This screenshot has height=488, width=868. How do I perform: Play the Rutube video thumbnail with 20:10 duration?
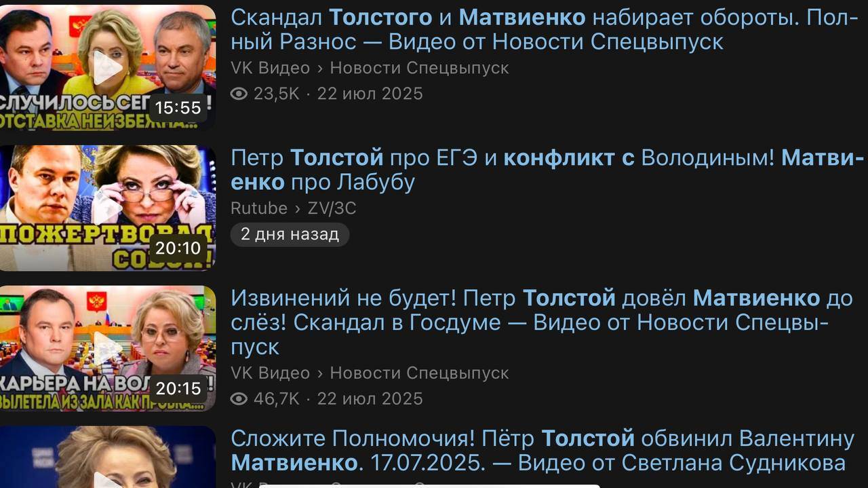[107, 208]
